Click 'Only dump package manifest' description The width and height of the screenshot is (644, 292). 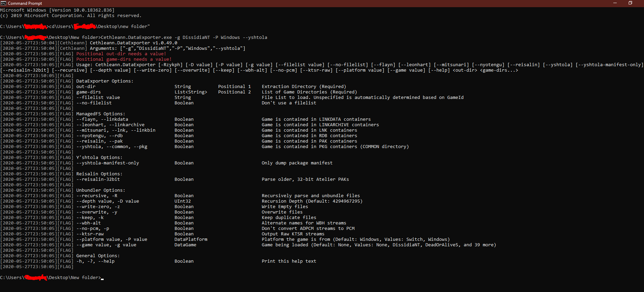click(x=297, y=163)
